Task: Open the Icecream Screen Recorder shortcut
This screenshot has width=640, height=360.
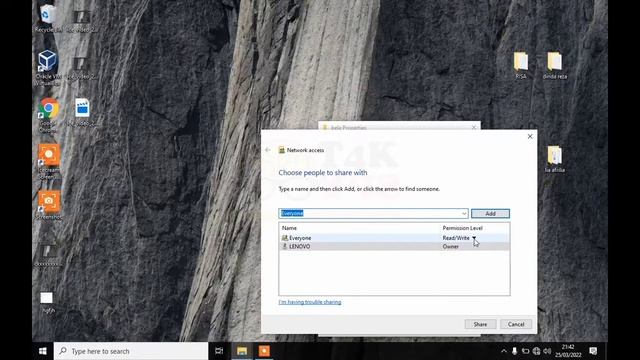Action: pos(48,162)
